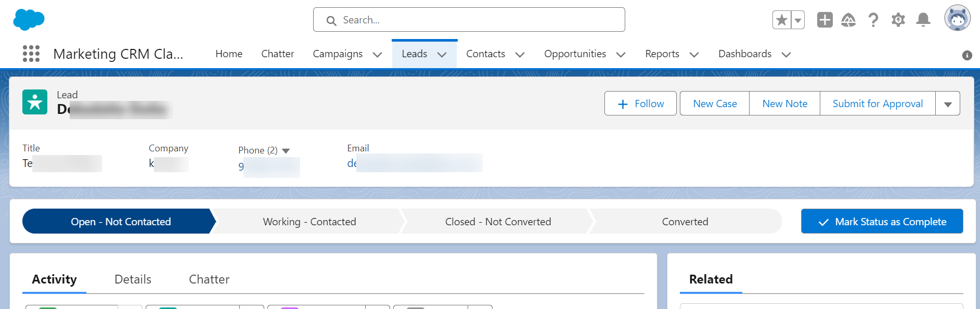
Task: Switch to the Details tab
Action: click(x=133, y=279)
